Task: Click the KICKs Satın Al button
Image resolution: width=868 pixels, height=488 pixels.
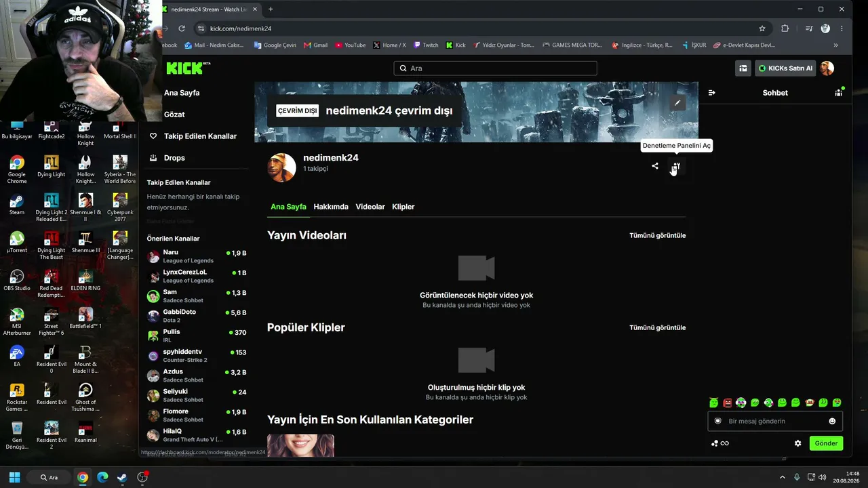Action: (x=785, y=68)
